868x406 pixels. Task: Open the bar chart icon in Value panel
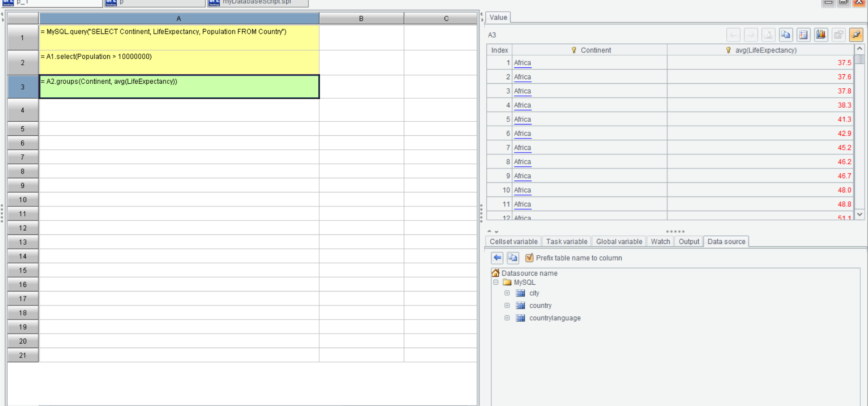click(821, 35)
